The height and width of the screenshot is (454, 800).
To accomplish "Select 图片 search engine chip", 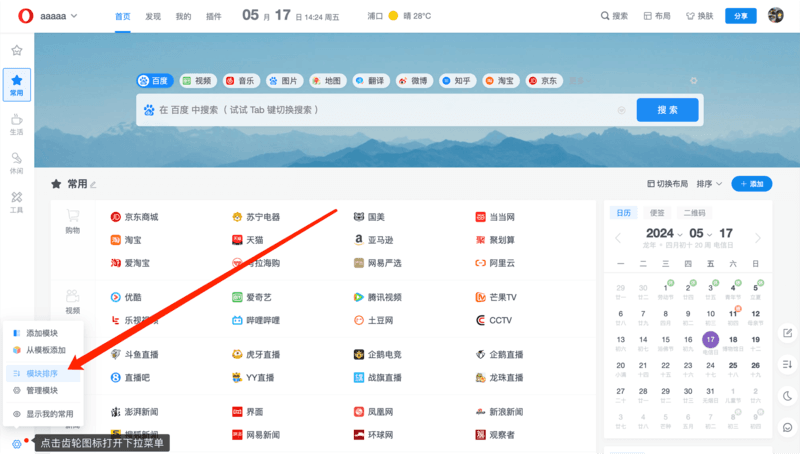I will click(284, 81).
